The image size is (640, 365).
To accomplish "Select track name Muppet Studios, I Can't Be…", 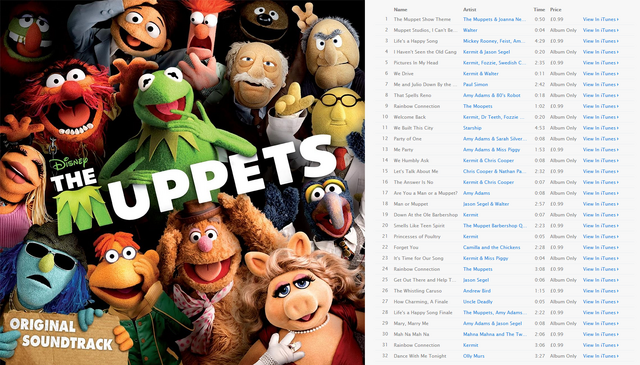I will click(425, 30).
